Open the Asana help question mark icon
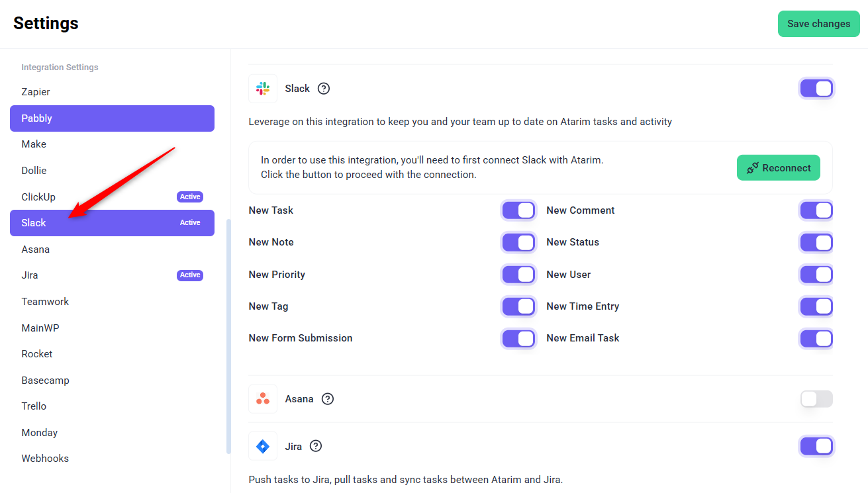868x493 pixels. (x=328, y=399)
